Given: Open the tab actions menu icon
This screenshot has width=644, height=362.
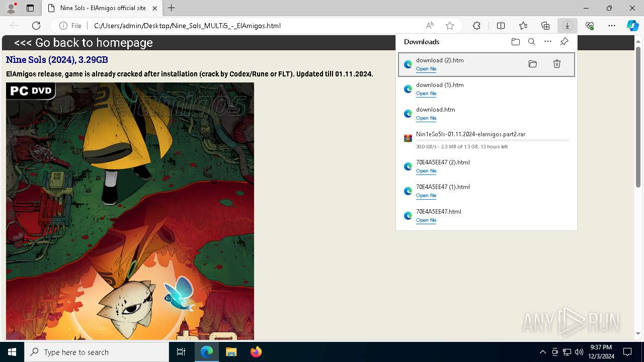Looking at the screenshot, I should [x=30, y=8].
